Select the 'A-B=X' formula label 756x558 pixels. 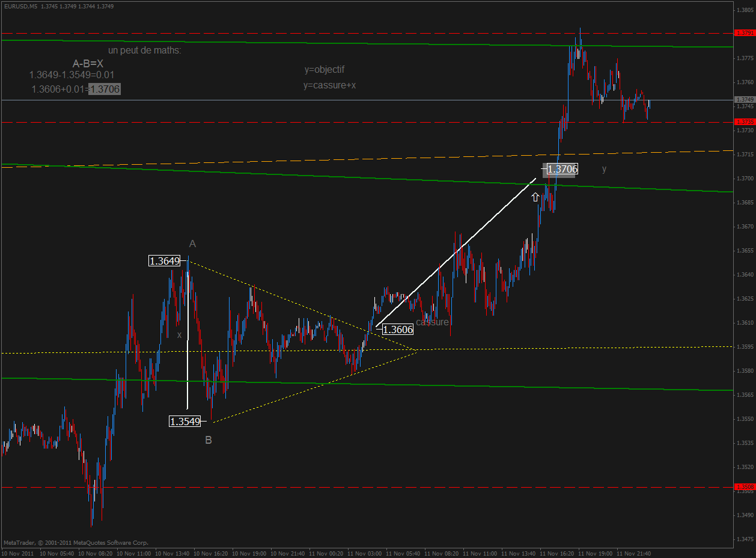point(88,63)
